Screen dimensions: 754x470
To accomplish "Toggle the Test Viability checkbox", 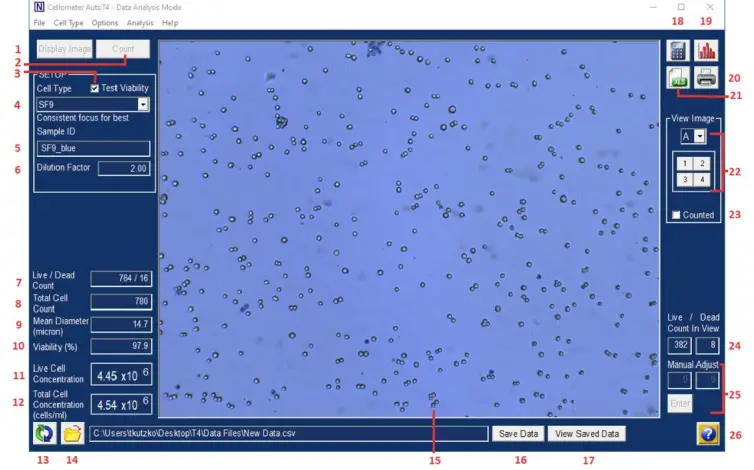I will [x=95, y=88].
